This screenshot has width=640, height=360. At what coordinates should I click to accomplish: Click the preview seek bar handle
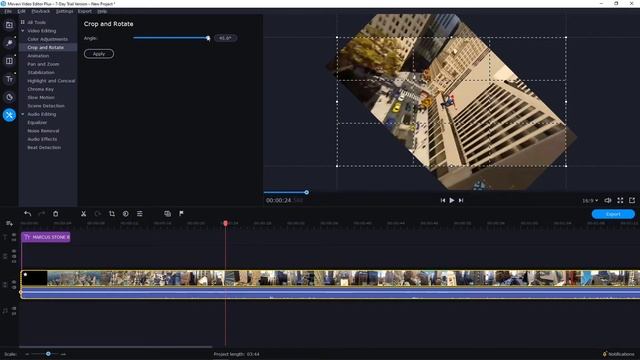307,192
